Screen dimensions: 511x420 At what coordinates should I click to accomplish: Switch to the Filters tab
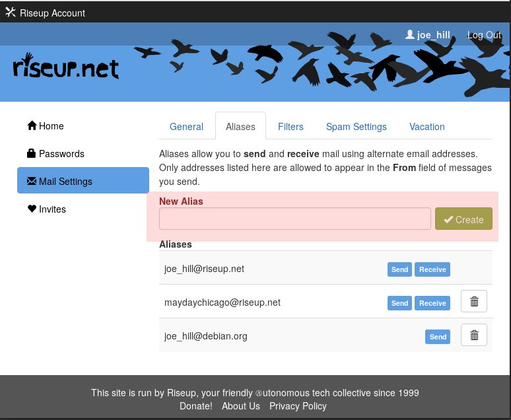290,127
